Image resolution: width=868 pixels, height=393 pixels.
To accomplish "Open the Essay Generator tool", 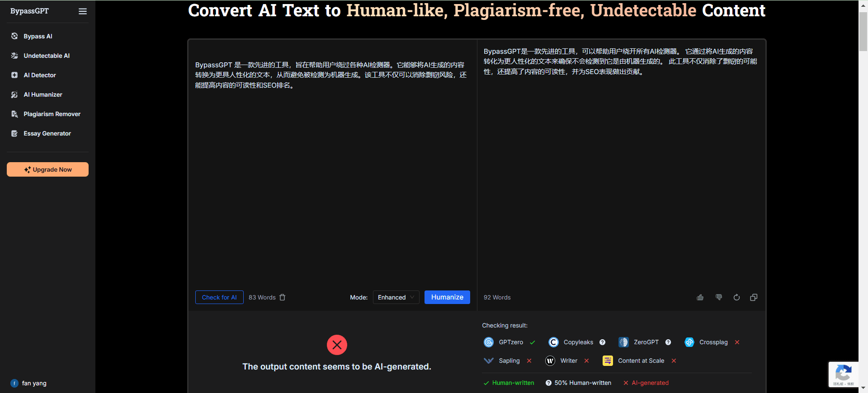I will [47, 133].
